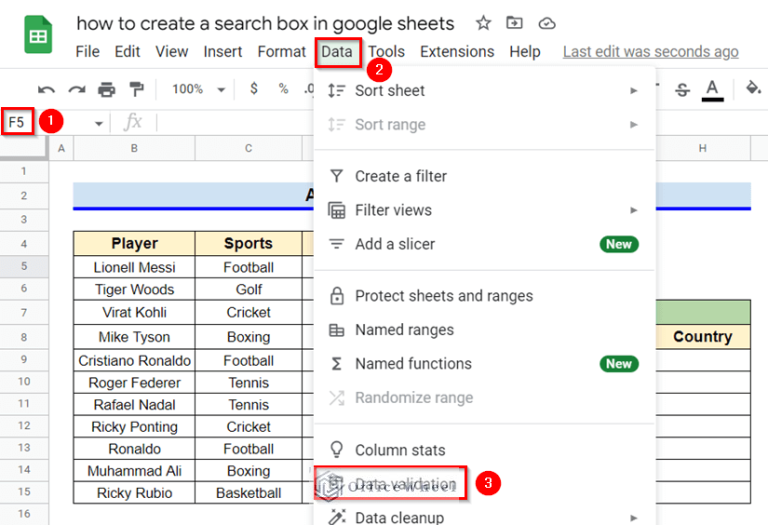This screenshot has height=525, width=768.
Task: Click into the formula bar
Action: (235, 122)
